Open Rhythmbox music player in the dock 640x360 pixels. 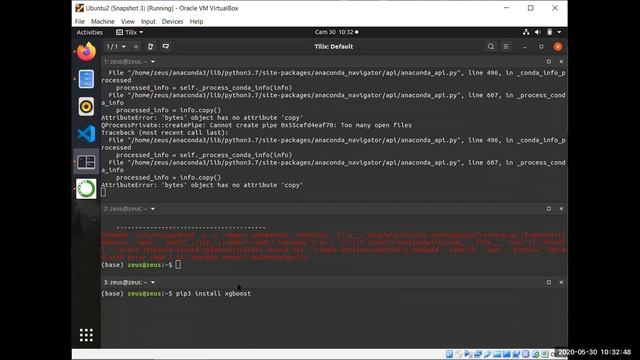[x=86, y=107]
